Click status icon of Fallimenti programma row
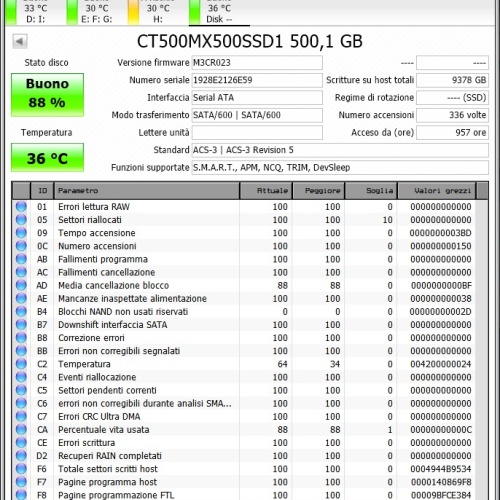 click(21, 259)
